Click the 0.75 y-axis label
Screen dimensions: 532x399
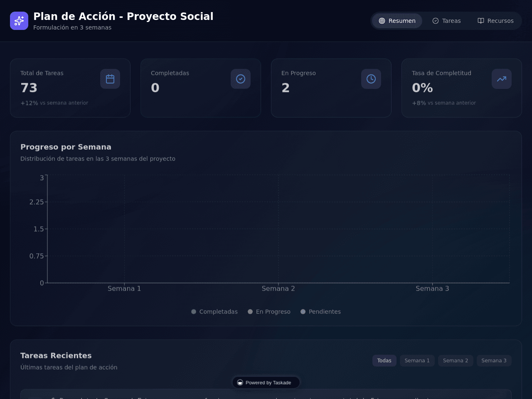[37, 256]
